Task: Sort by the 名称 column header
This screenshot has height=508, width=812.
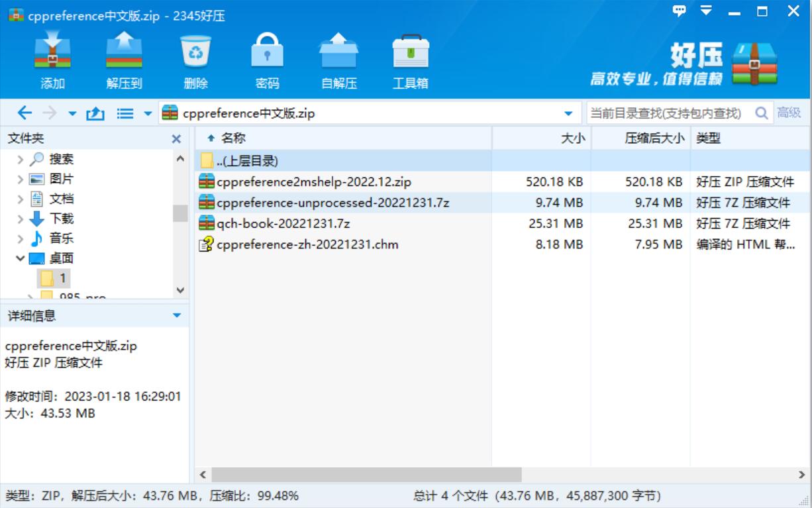Action: click(343, 138)
